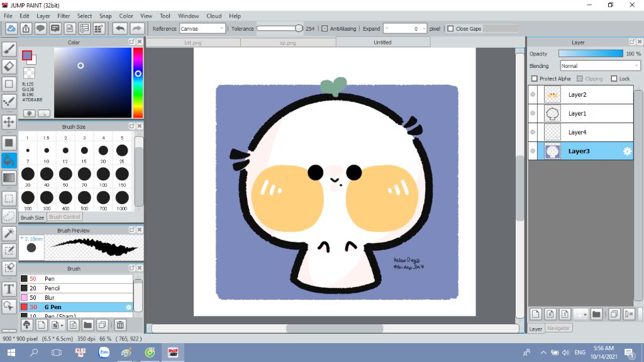Select the Brush tool in left toolbar

point(9,49)
